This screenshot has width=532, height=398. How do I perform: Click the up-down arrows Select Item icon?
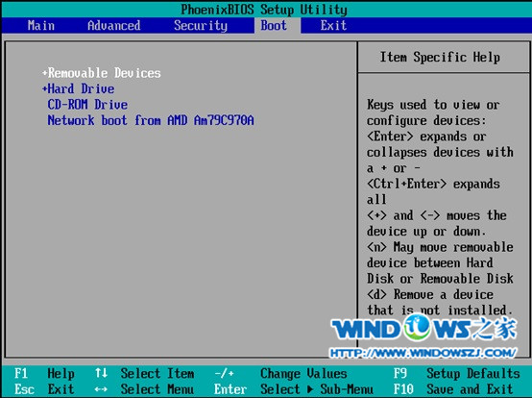click(x=101, y=373)
